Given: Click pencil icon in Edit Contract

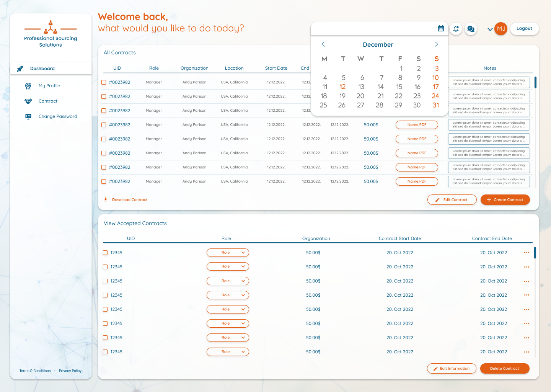Looking at the screenshot, I should click(x=437, y=200).
